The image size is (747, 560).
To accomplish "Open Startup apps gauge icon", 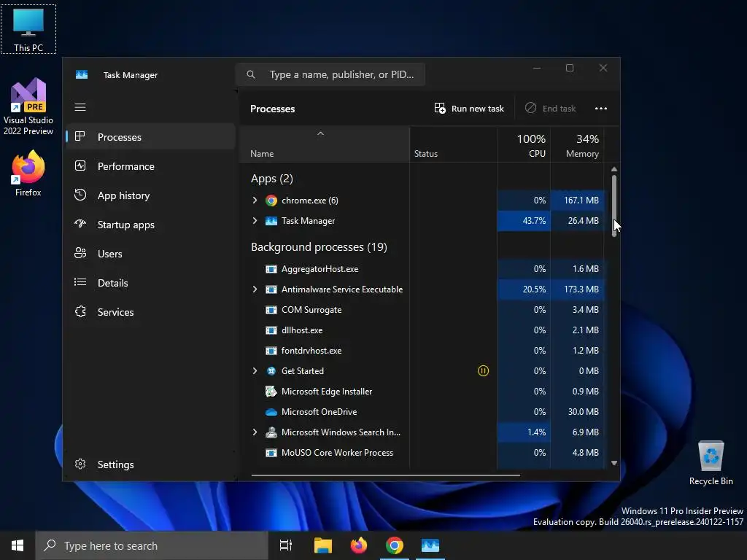I will [80, 224].
